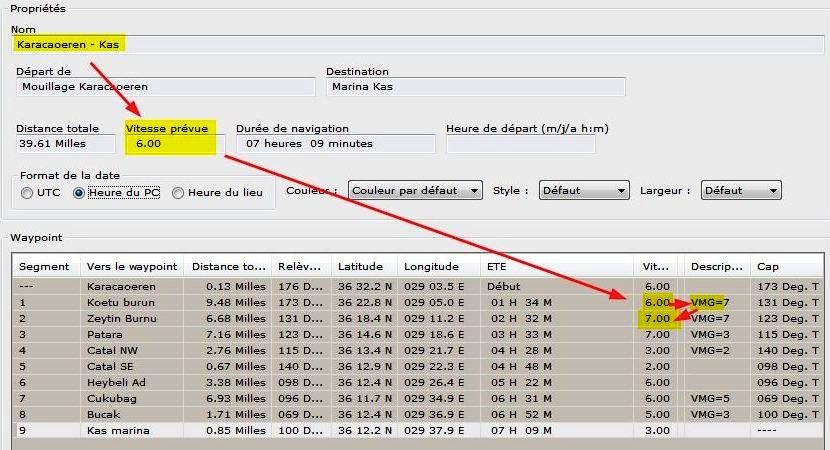Click speed 6.00 in Koetu burun row
The image size is (830, 450).
click(657, 302)
